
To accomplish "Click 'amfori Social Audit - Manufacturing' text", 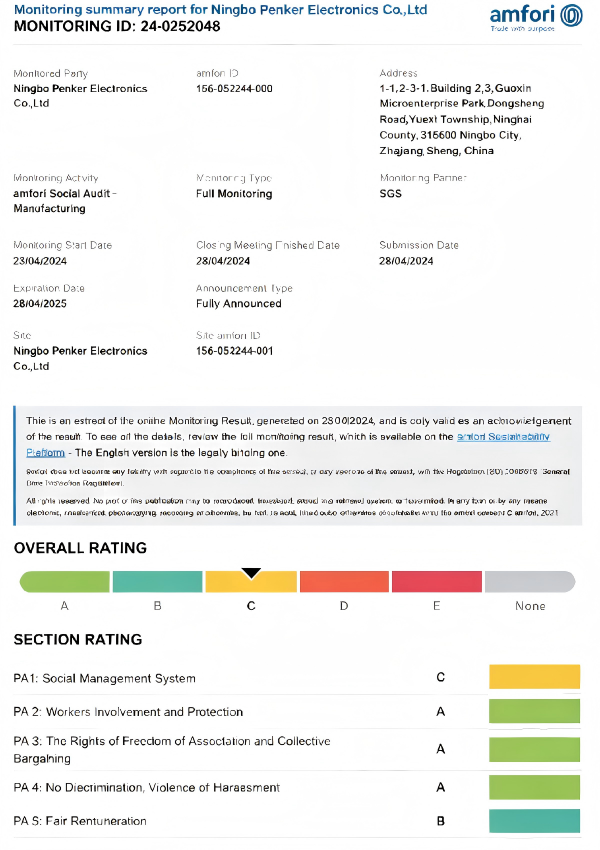I will point(65,201).
